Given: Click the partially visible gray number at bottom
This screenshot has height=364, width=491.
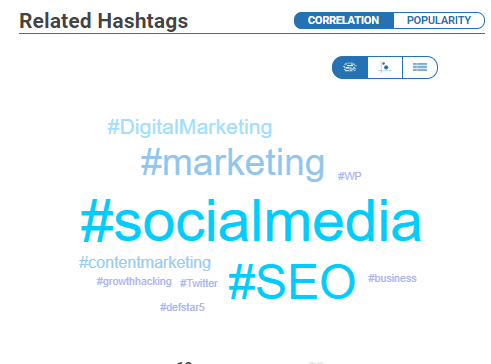Looking at the screenshot, I should tap(316, 362).
